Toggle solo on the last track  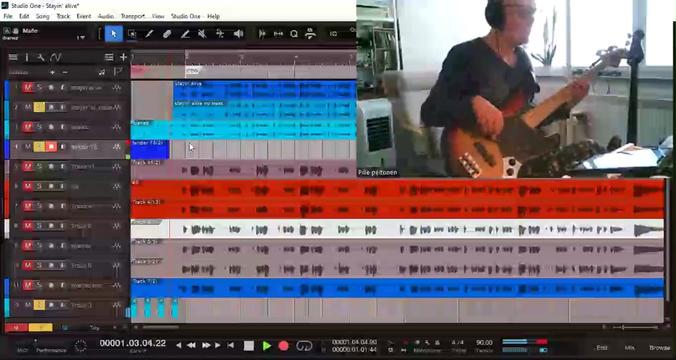[x=39, y=305]
